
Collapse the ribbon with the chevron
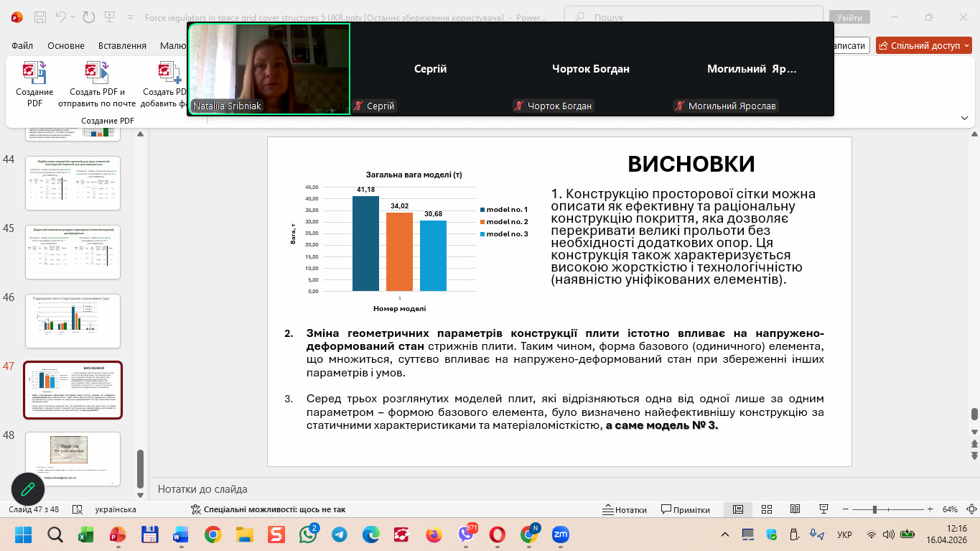[x=963, y=118]
